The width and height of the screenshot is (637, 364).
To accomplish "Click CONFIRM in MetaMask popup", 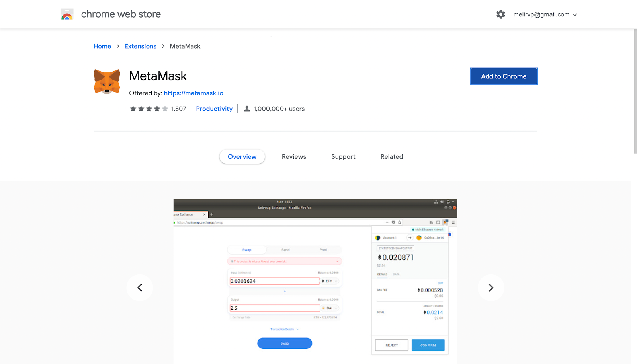I will click(428, 345).
